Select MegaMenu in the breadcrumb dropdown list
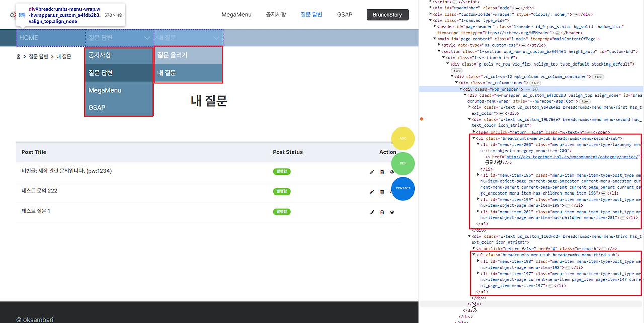This screenshot has width=644, height=323. coord(119,90)
